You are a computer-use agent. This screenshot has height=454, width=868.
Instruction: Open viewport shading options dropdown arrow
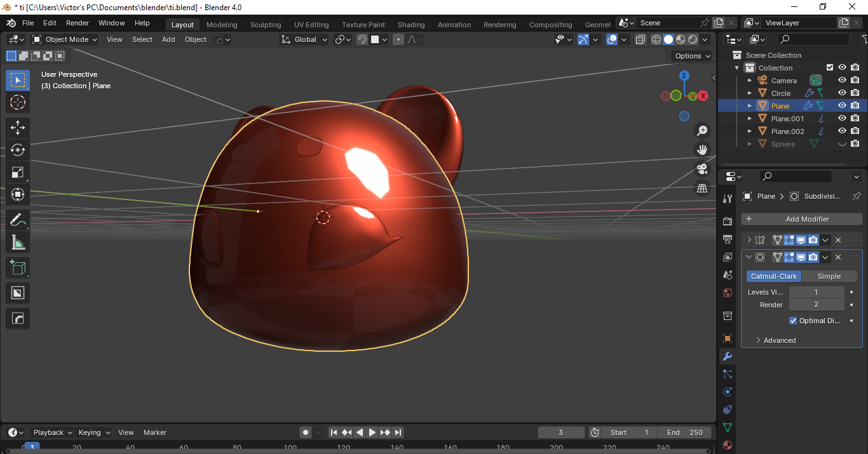pos(705,39)
